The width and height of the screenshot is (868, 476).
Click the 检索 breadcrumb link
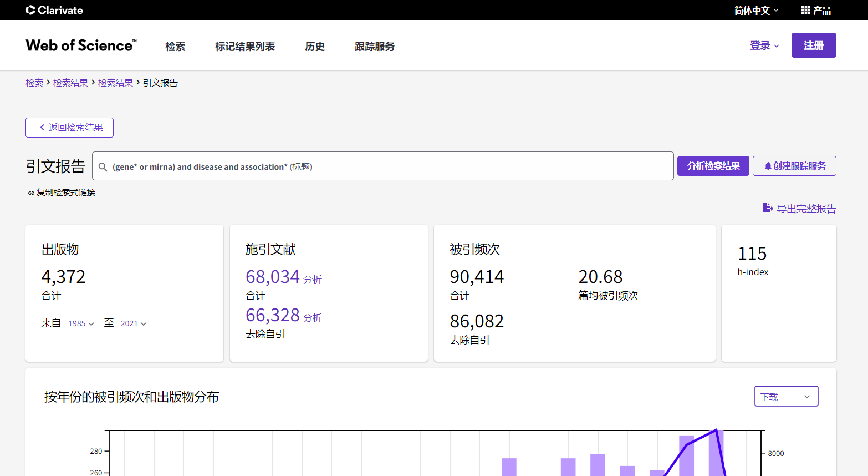point(34,83)
